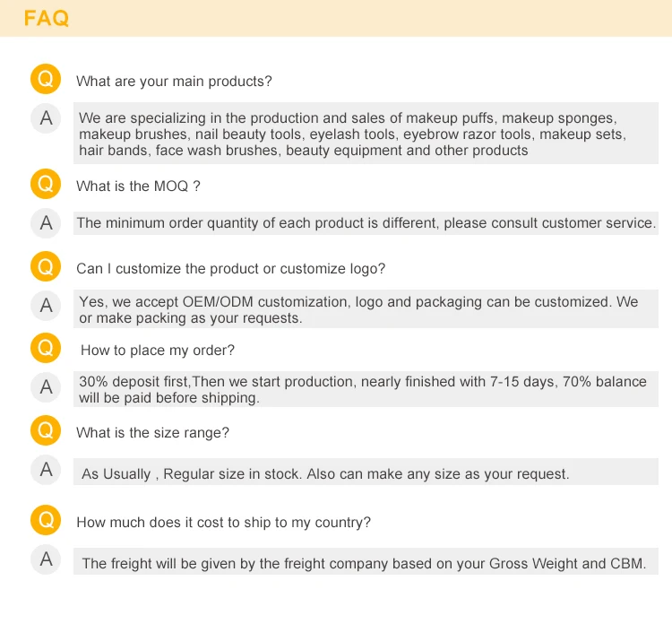Select the A icon beside OEM/ODM answer
Screen dimensions: 672x624
(x=46, y=305)
